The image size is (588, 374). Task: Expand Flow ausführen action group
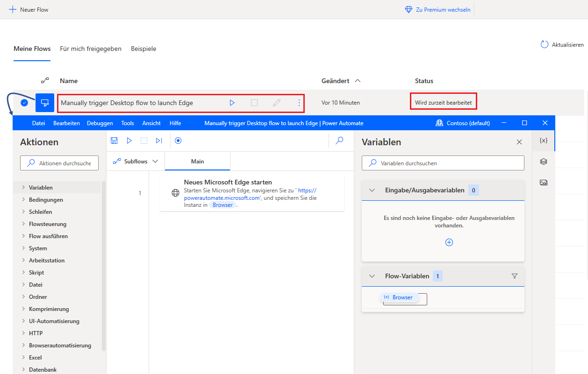(57, 236)
